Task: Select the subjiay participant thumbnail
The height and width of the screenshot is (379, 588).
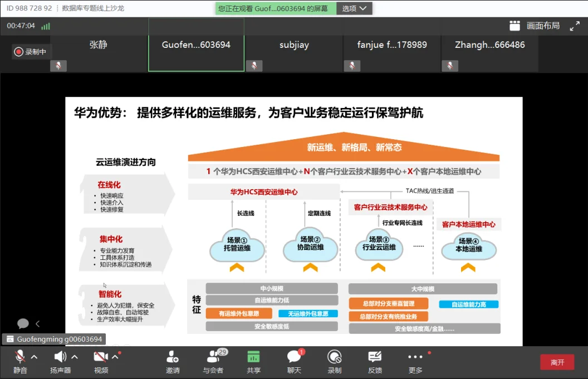Action: (294, 53)
